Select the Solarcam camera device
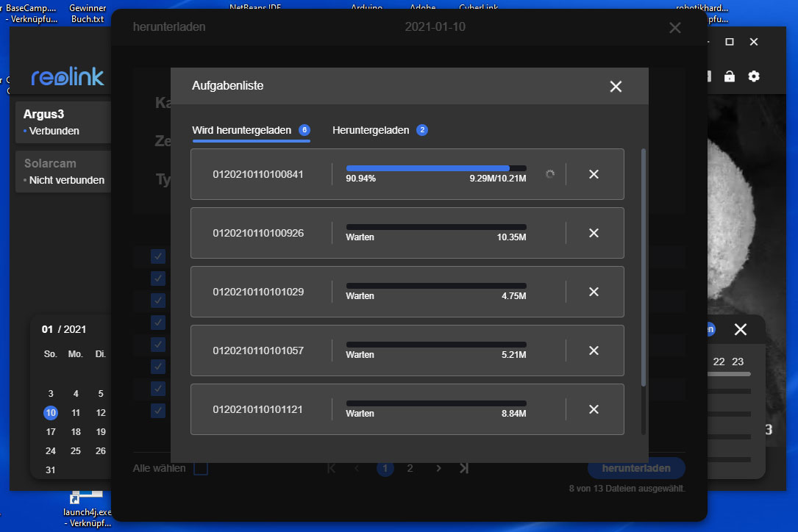Image resolution: width=798 pixels, height=532 pixels. (63, 171)
